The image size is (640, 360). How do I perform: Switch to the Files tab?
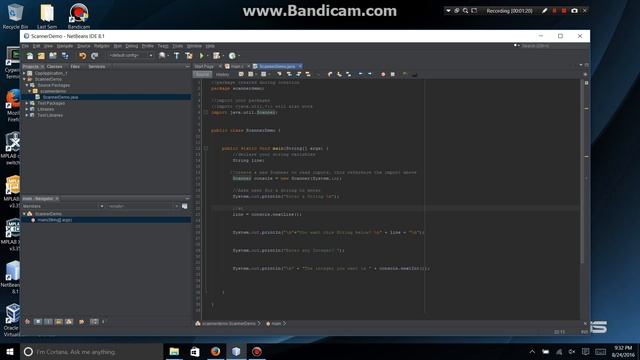pos(75,67)
